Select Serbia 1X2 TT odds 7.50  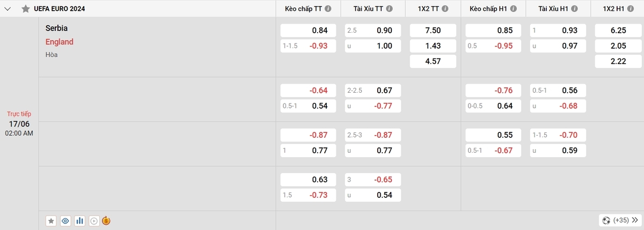point(433,31)
